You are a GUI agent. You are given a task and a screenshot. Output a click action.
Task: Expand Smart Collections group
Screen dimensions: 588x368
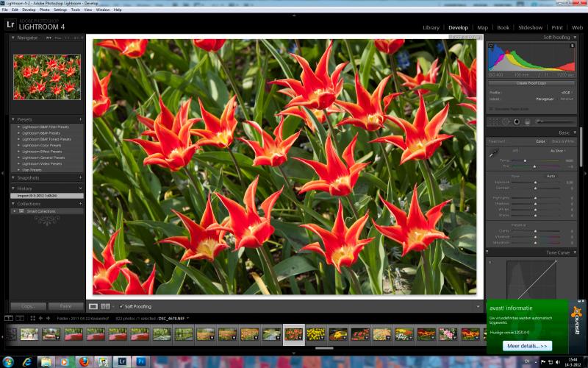(15, 211)
